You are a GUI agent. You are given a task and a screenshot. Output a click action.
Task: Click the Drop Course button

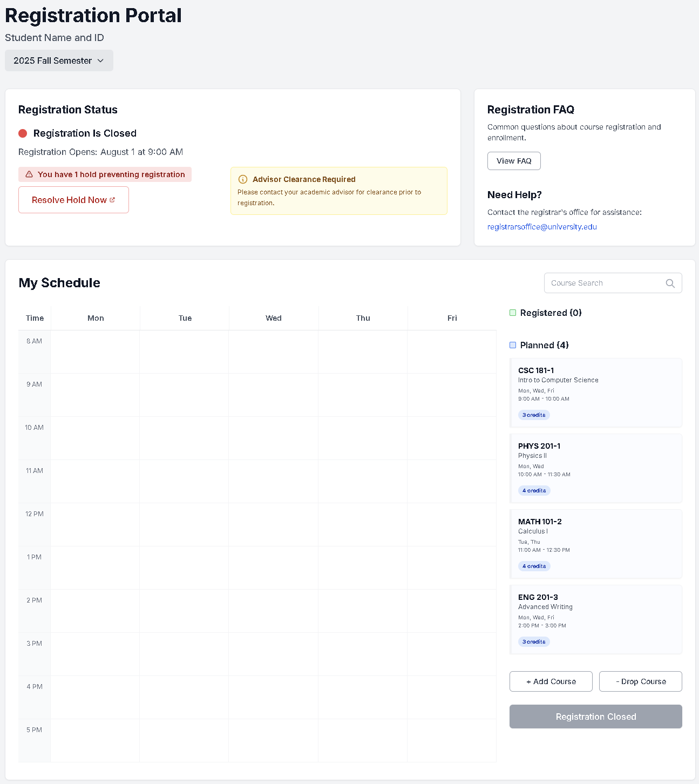[641, 681]
